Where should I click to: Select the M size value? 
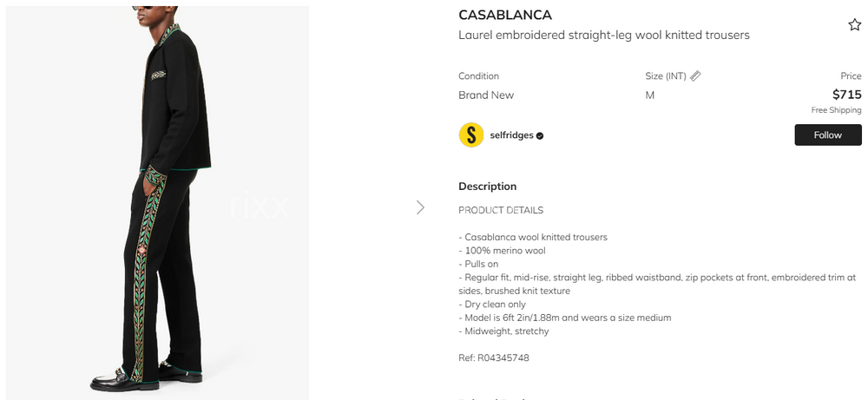coord(649,95)
